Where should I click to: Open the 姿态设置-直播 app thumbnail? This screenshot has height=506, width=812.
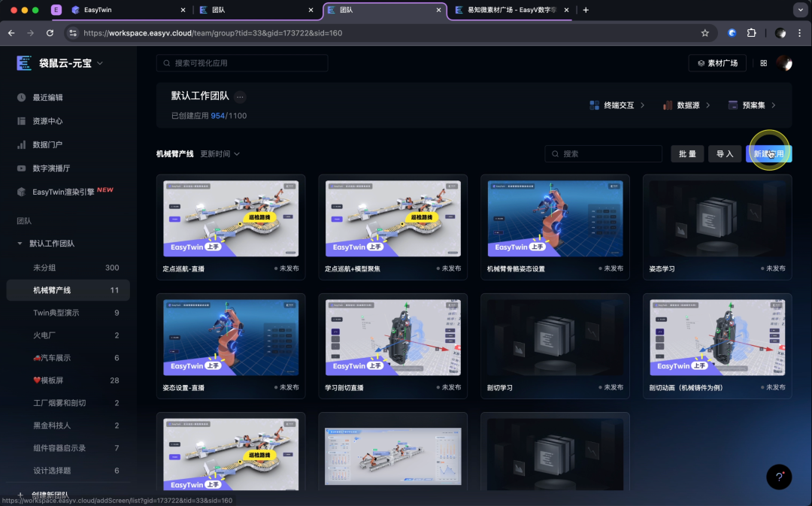231,338
